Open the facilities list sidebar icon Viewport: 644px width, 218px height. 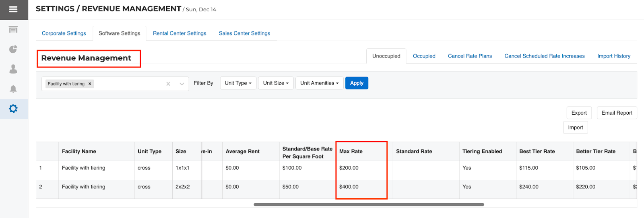point(13,29)
